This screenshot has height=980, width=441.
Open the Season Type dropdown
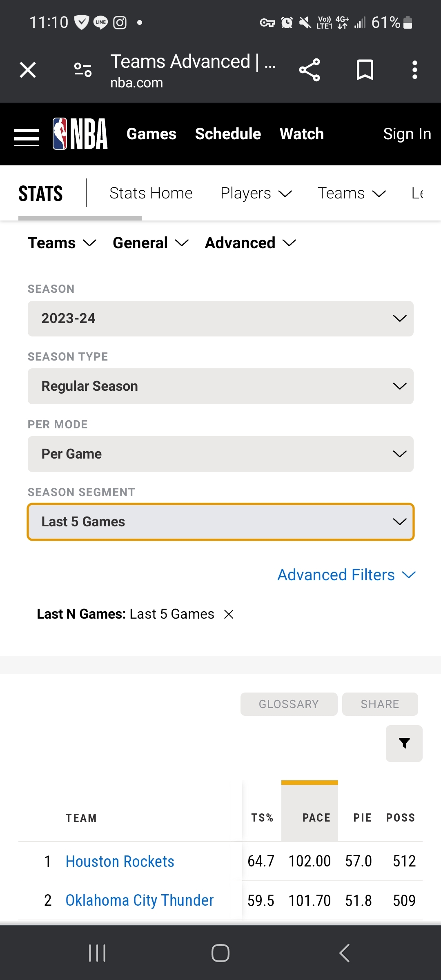[220, 386]
